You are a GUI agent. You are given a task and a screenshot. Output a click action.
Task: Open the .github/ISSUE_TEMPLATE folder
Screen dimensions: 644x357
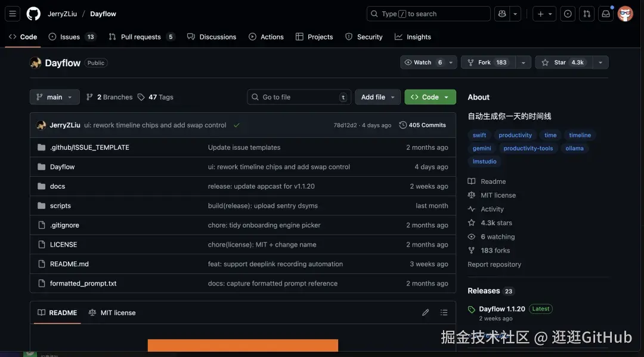coord(89,147)
